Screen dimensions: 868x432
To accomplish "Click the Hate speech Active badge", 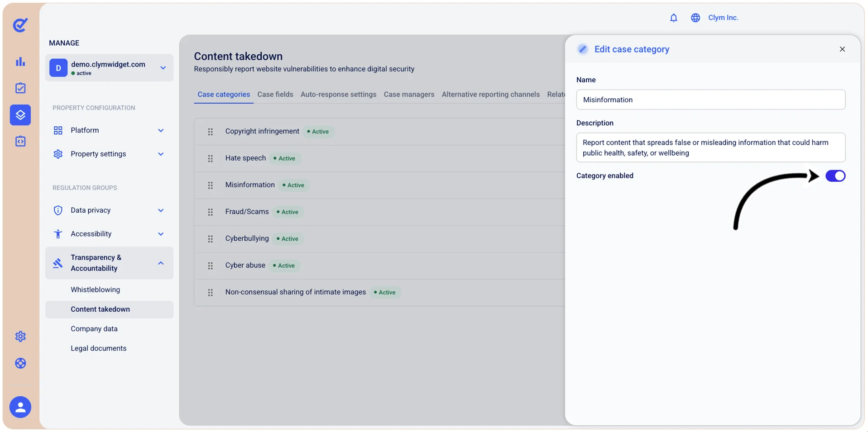I will click(285, 158).
